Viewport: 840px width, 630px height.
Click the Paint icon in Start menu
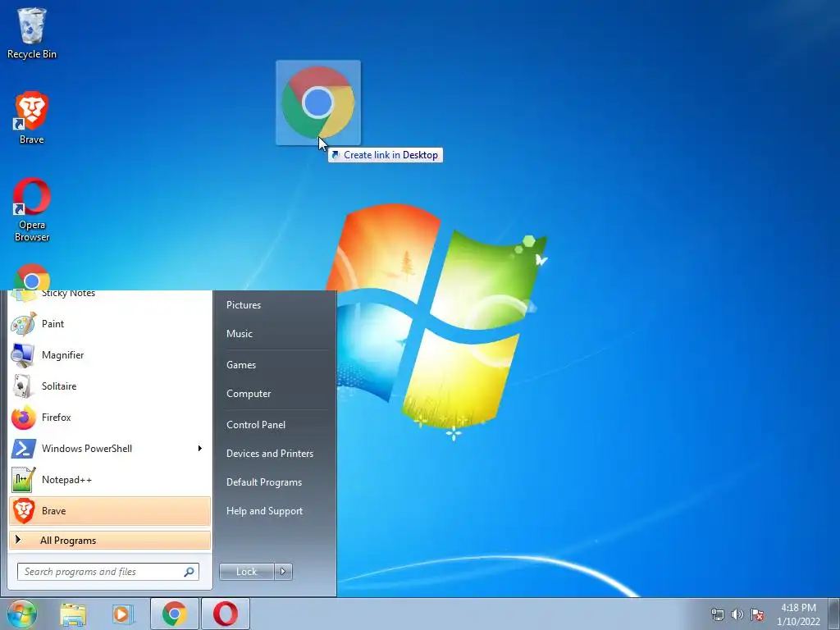tap(24, 324)
